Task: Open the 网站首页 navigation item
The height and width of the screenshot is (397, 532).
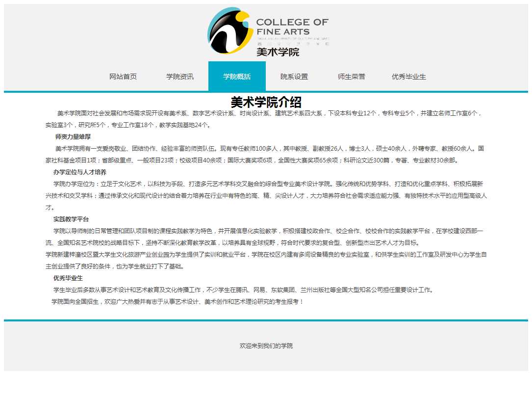Action: tap(123, 77)
